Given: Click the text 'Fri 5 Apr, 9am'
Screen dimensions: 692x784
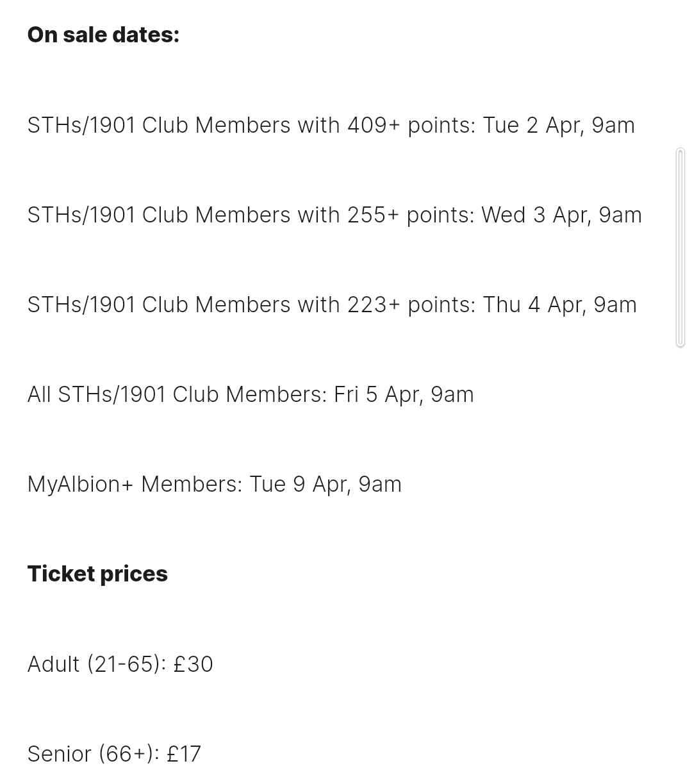Looking at the screenshot, I should pos(404,394).
